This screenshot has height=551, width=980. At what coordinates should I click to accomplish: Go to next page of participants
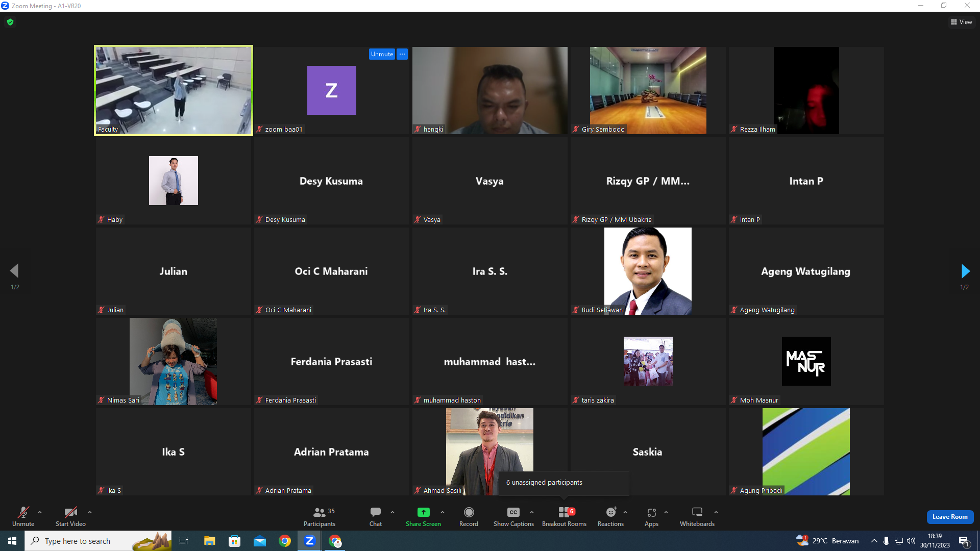[x=965, y=271]
